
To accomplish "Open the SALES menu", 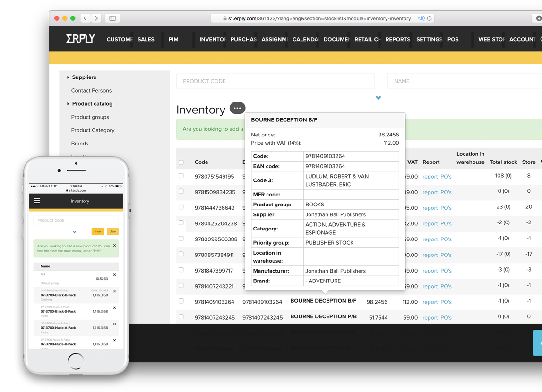I will [146, 39].
